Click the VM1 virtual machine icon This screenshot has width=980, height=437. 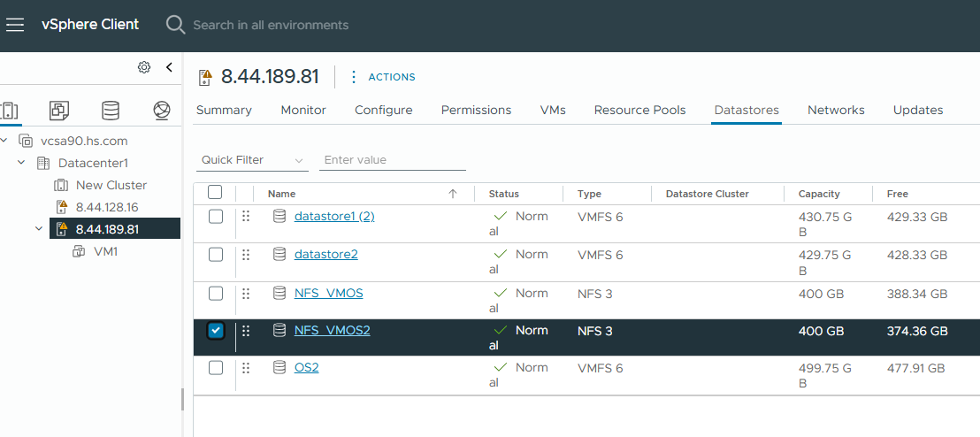[79, 251]
